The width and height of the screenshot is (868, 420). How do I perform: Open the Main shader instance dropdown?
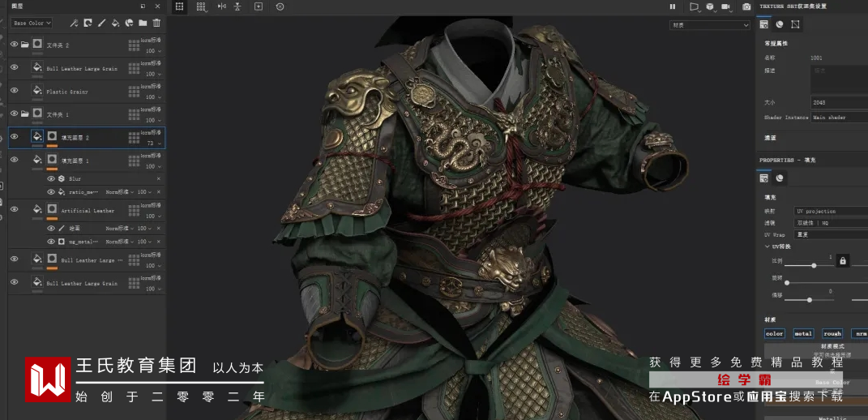tap(839, 118)
